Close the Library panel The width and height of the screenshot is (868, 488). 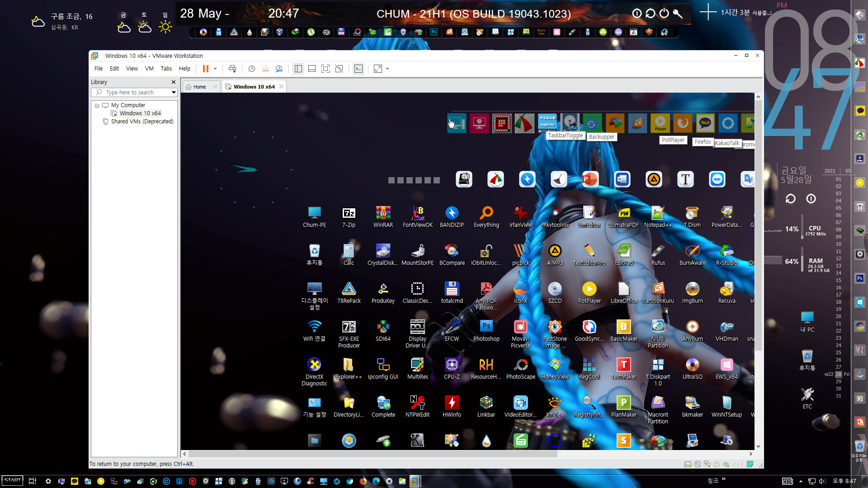[173, 82]
